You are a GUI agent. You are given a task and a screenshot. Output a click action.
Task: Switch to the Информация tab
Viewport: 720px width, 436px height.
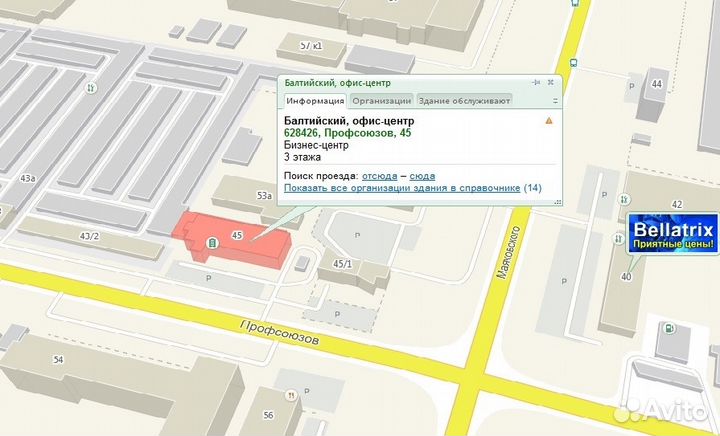coord(315,101)
